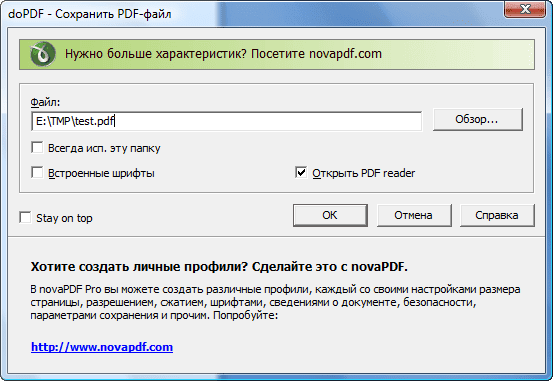Image resolution: width=553 pixels, height=381 pixels.
Task: Click the 'Открыть PDF reader' label text
Action: pyautogui.click(x=364, y=173)
